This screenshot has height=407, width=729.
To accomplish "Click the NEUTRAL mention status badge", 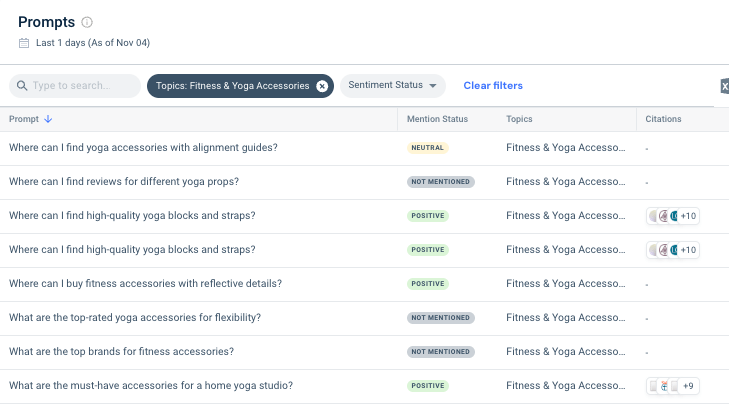I will (x=427, y=148).
